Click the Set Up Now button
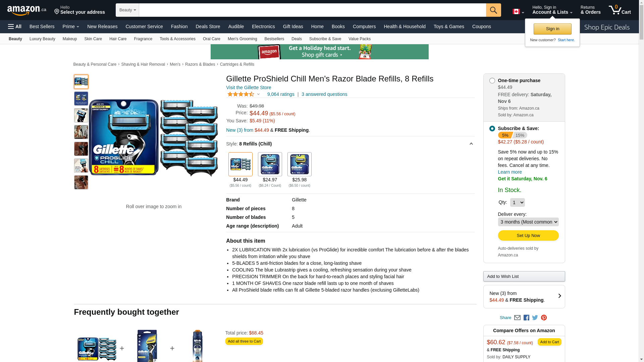This screenshot has height=362, width=644. pyautogui.click(x=528, y=236)
